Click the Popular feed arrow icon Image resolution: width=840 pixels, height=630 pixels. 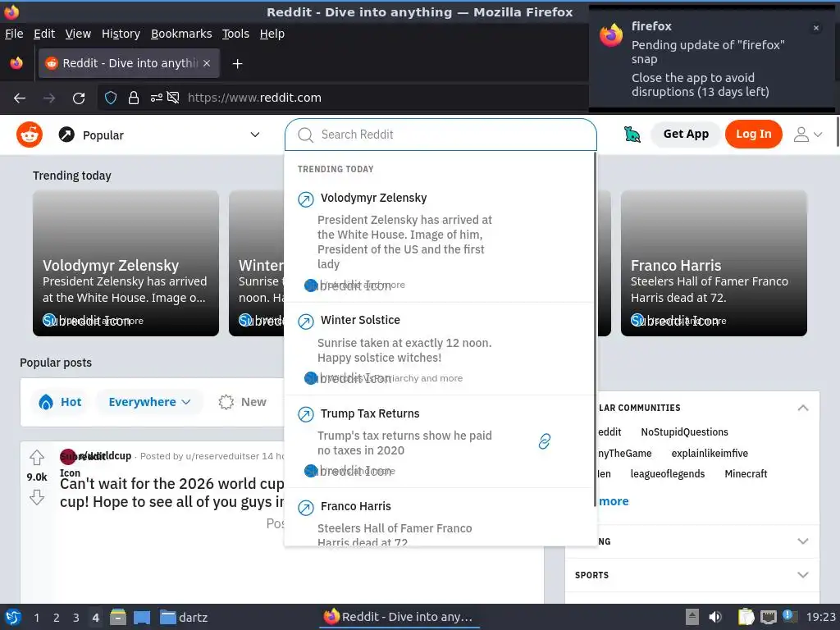pos(66,135)
